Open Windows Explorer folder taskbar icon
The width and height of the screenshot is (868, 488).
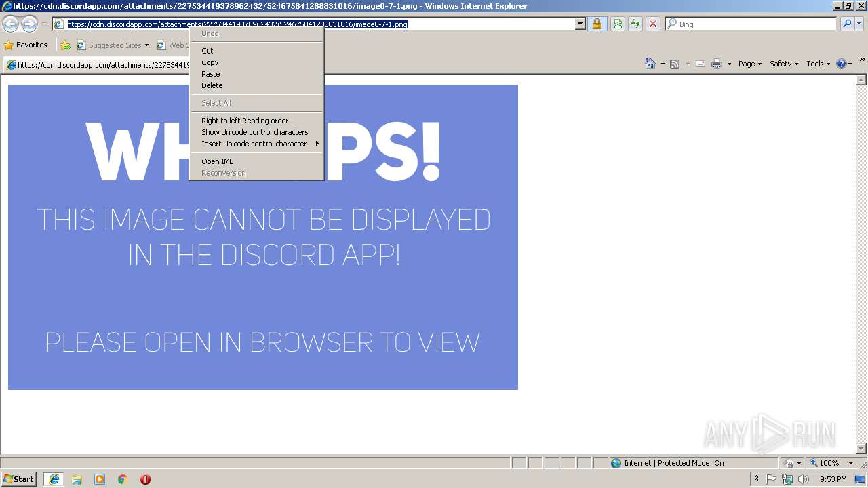[x=77, y=479]
